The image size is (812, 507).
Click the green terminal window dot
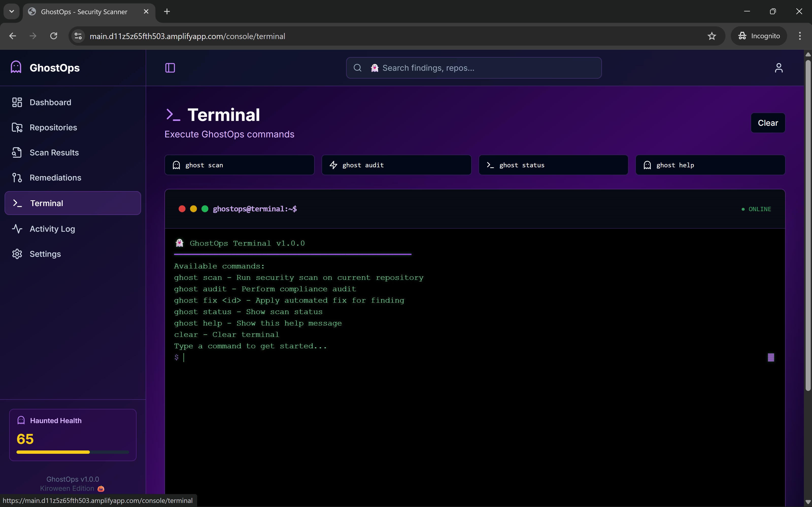point(205,209)
